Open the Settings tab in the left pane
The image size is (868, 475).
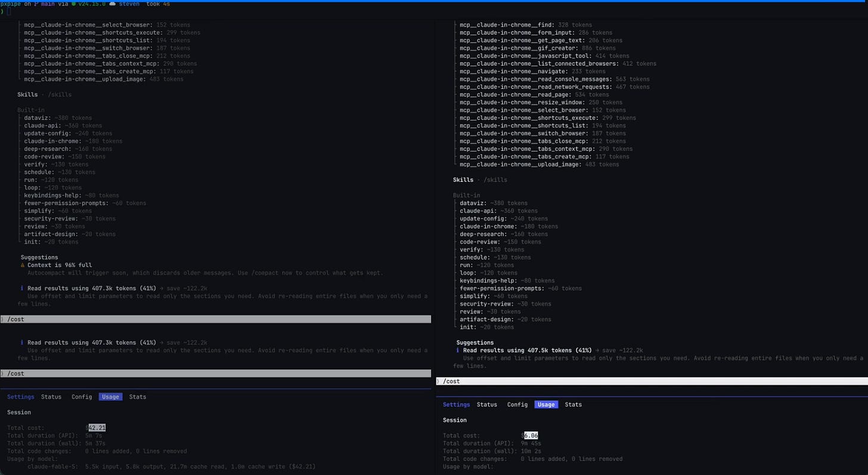click(21, 397)
